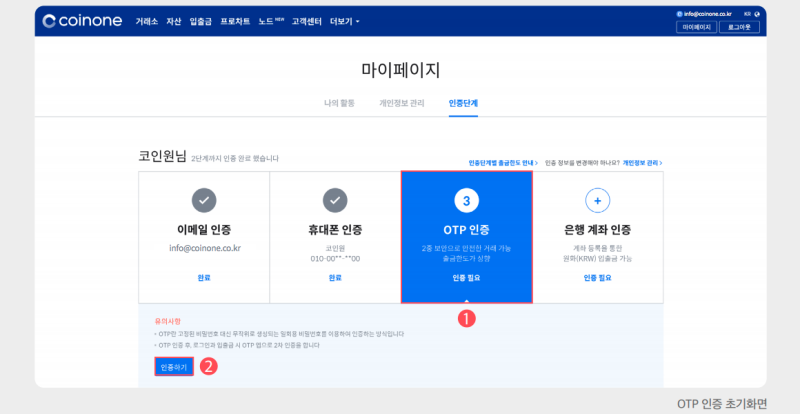Viewport: 800px width, 414px height.
Task: Click the 마이페이지 button in the header
Action: (x=696, y=27)
